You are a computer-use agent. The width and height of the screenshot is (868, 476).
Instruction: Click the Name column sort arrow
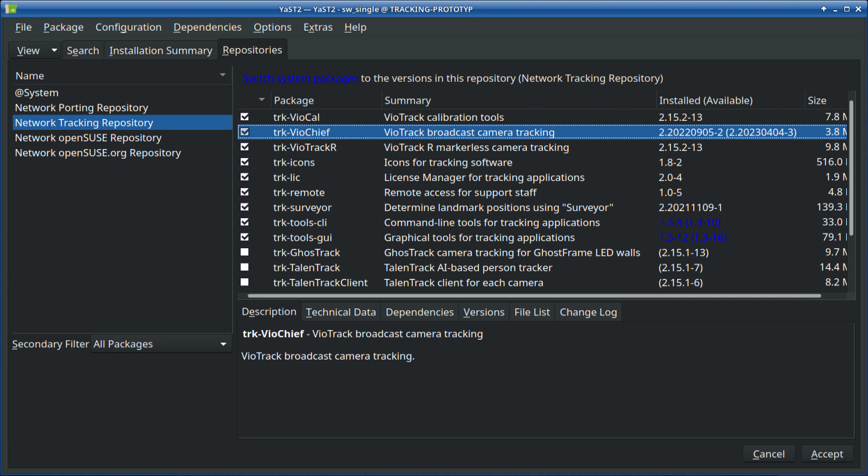coord(223,75)
